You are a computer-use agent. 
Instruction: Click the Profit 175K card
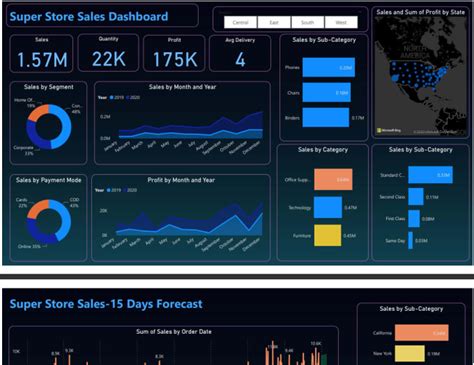tap(174, 53)
